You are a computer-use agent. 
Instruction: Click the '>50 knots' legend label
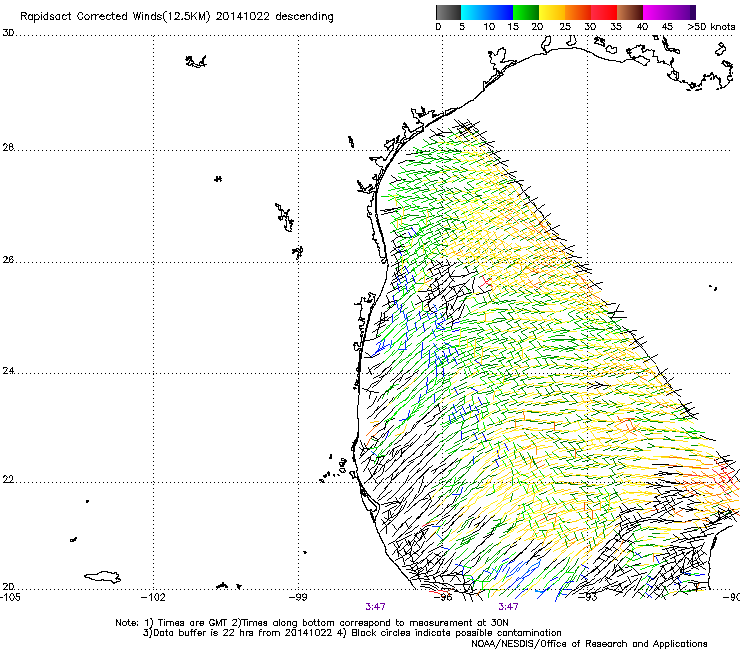[x=711, y=27]
